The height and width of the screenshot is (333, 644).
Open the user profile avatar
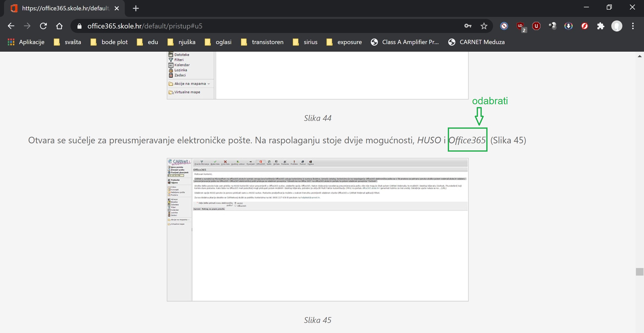tap(617, 26)
